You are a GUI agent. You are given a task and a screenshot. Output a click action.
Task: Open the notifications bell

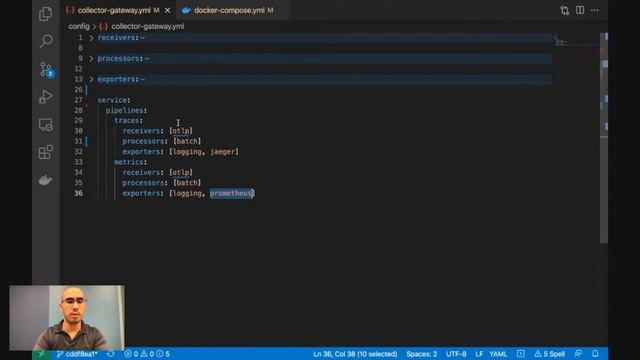point(595,354)
